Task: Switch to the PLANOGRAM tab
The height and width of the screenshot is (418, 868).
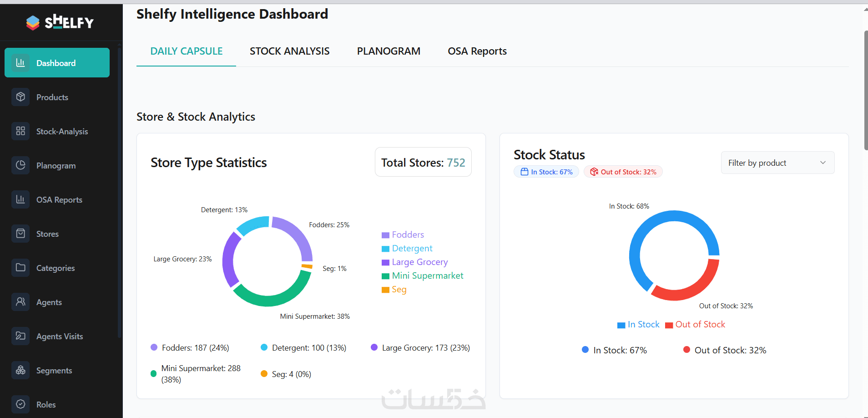Action: coord(389,51)
